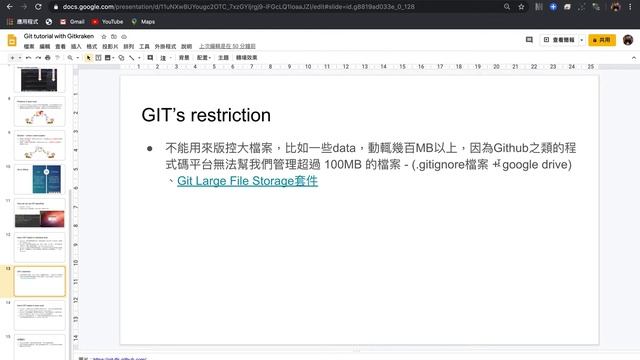This screenshot has height=360, width=640.
Task: Open the 格式 (Format) menu
Action: tap(92, 47)
